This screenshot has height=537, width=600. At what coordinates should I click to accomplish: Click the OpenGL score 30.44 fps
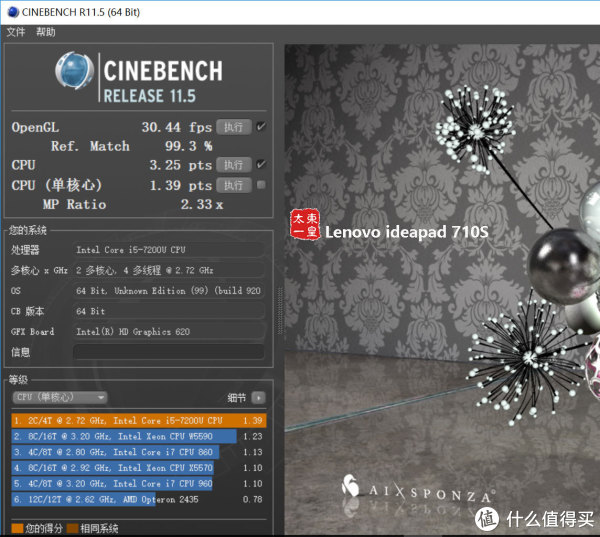pyautogui.click(x=177, y=127)
